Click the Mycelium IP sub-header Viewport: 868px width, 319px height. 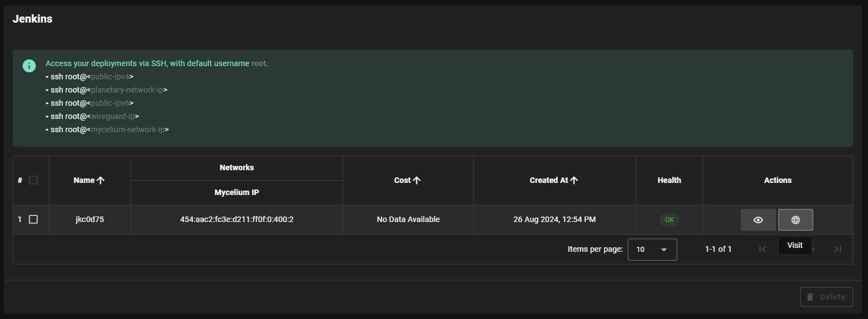(236, 192)
